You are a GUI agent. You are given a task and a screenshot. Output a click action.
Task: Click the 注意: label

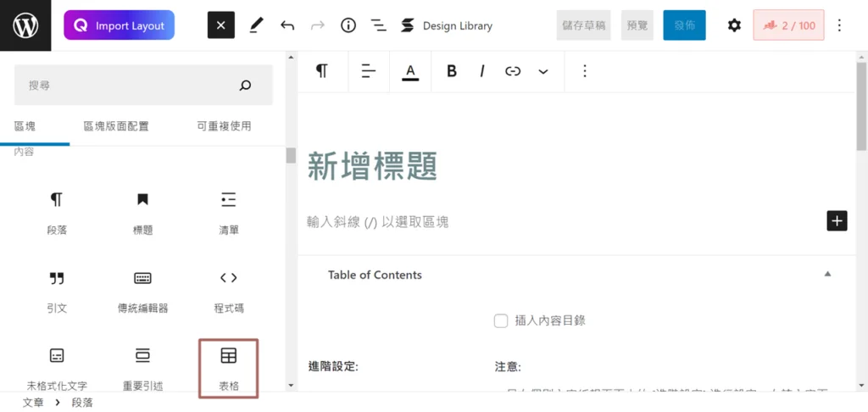point(508,366)
